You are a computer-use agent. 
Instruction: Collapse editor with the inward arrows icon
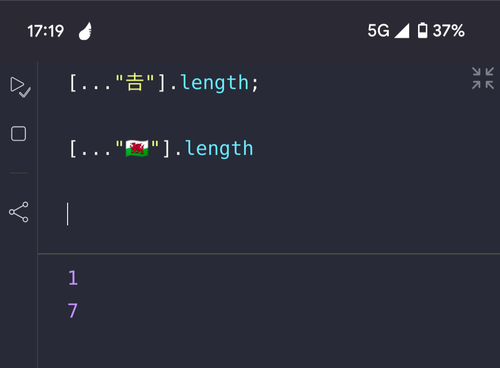(x=483, y=78)
